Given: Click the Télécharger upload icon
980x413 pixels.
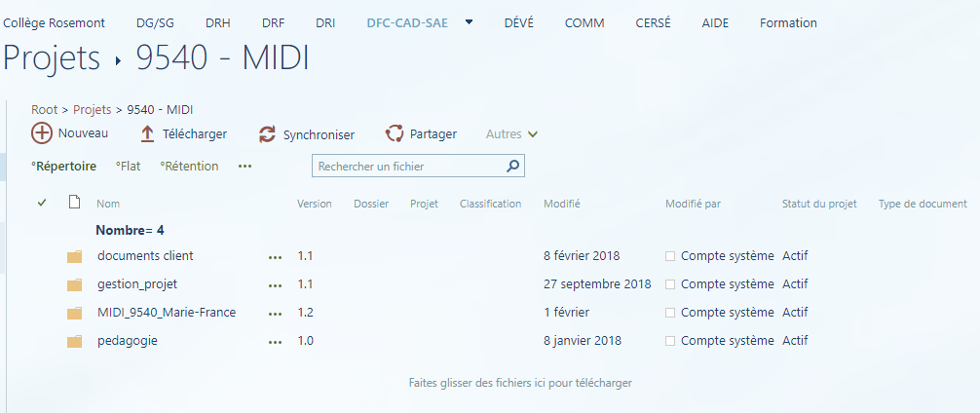Looking at the screenshot, I should pyautogui.click(x=148, y=134).
